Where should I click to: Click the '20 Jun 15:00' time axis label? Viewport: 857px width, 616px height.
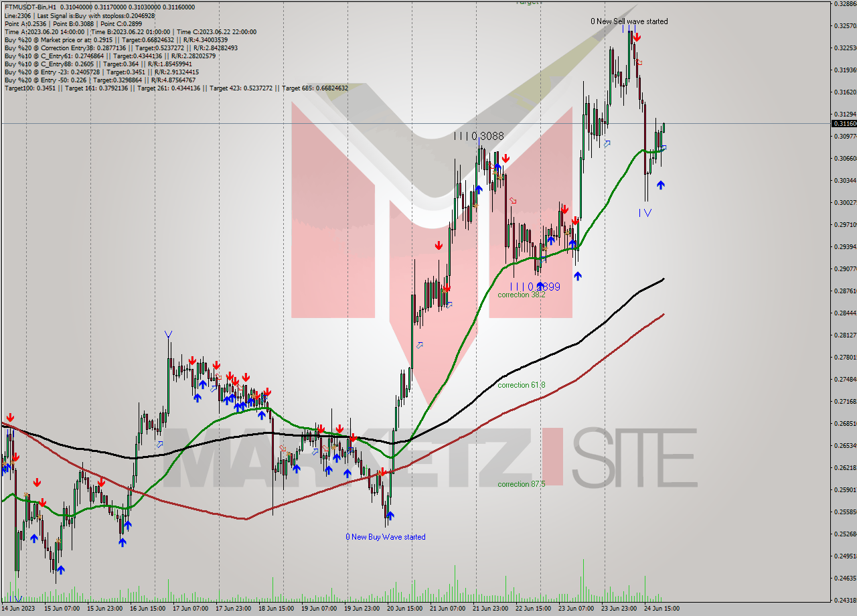tap(404, 609)
